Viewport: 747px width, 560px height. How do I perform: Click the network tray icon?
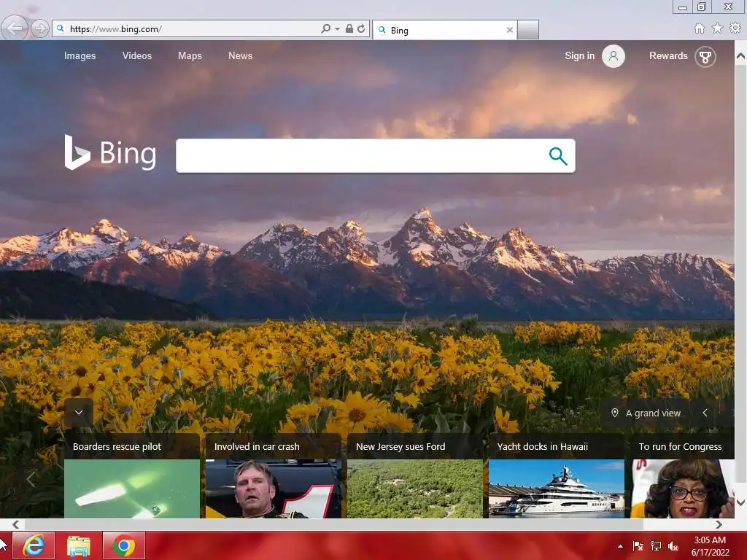pyautogui.click(x=656, y=546)
